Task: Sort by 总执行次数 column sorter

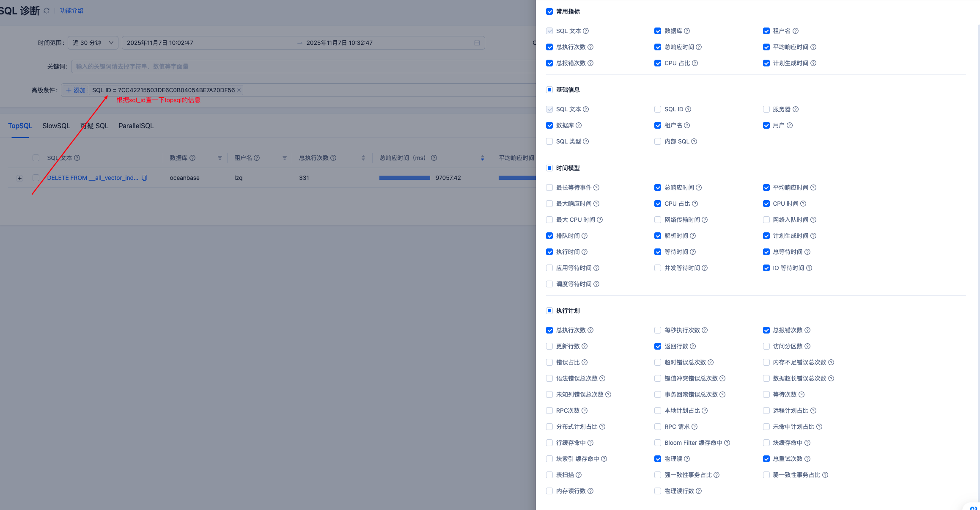Action: (x=363, y=158)
